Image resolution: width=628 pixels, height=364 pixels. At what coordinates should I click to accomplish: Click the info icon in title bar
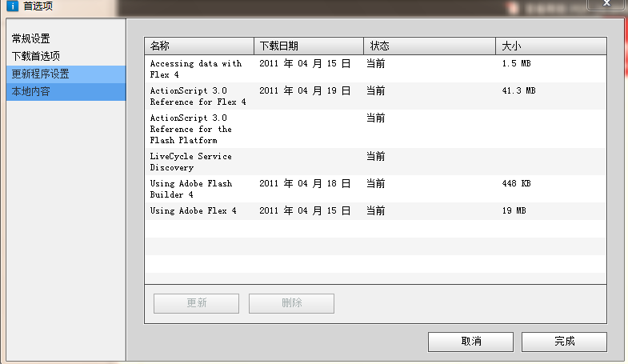(13, 6)
